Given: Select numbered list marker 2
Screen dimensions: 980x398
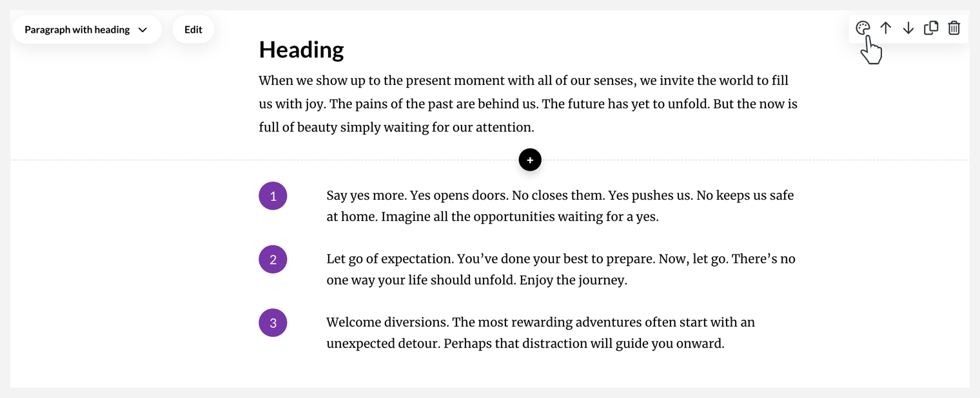Looking at the screenshot, I should pos(273,259).
